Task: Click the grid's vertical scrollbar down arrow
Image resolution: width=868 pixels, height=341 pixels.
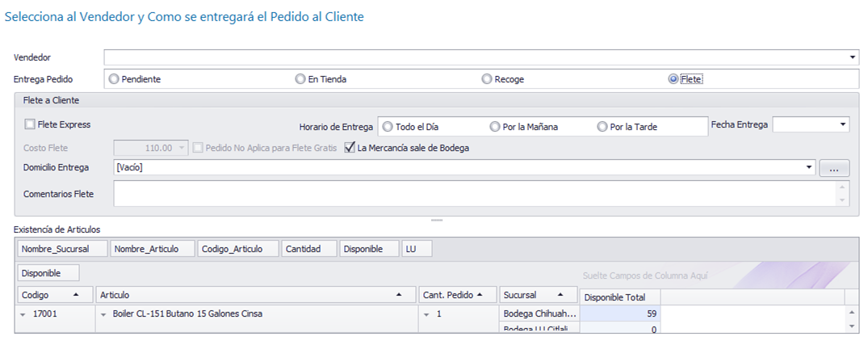Action: 853,328
